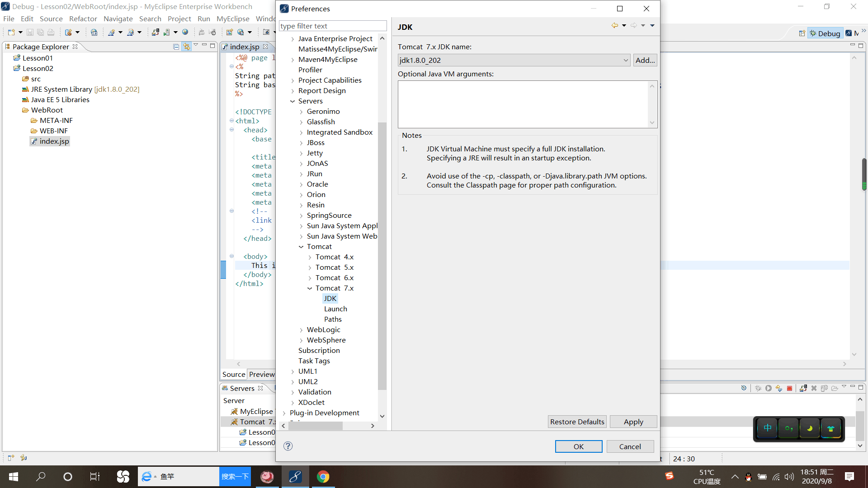
Task: Toggle Link with Editor in Package Explorer
Action: (186, 47)
